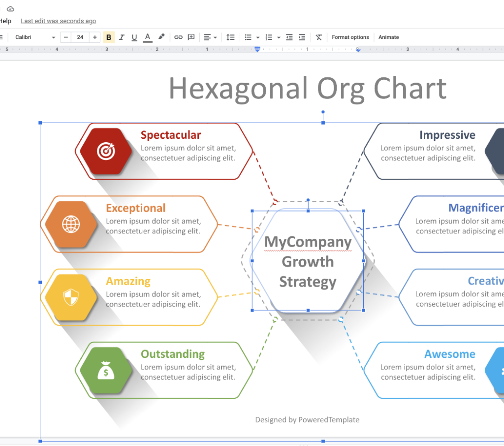The height and width of the screenshot is (446, 504).
Task: Open the Calibri font dropdown
Action: pos(35,37)
